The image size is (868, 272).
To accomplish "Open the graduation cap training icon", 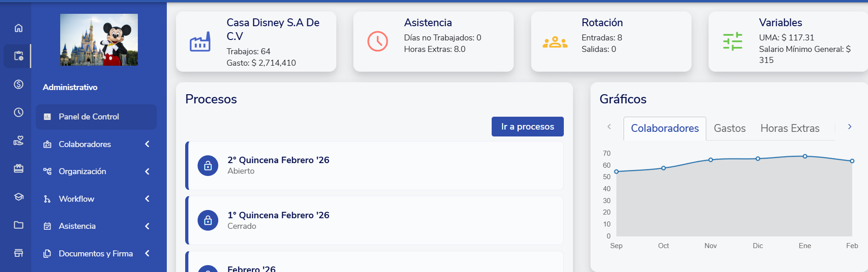I will pyautogui.click(x=18, y=197).
